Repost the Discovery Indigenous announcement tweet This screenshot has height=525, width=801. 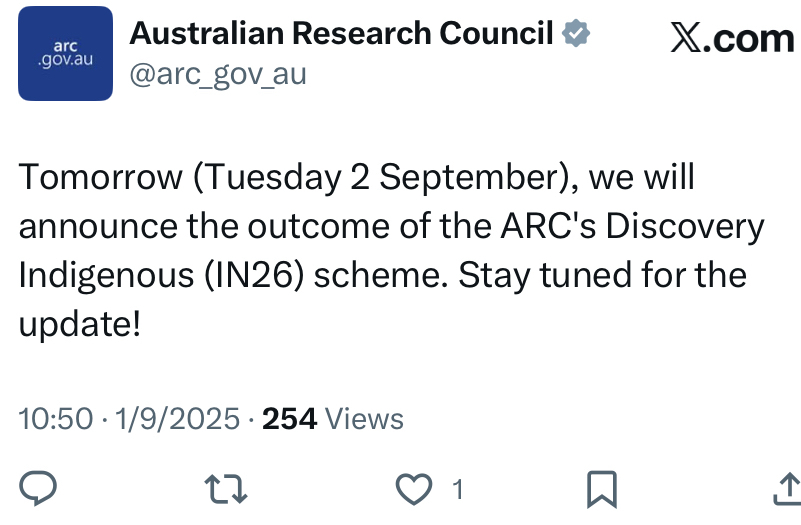click(225, 489)
